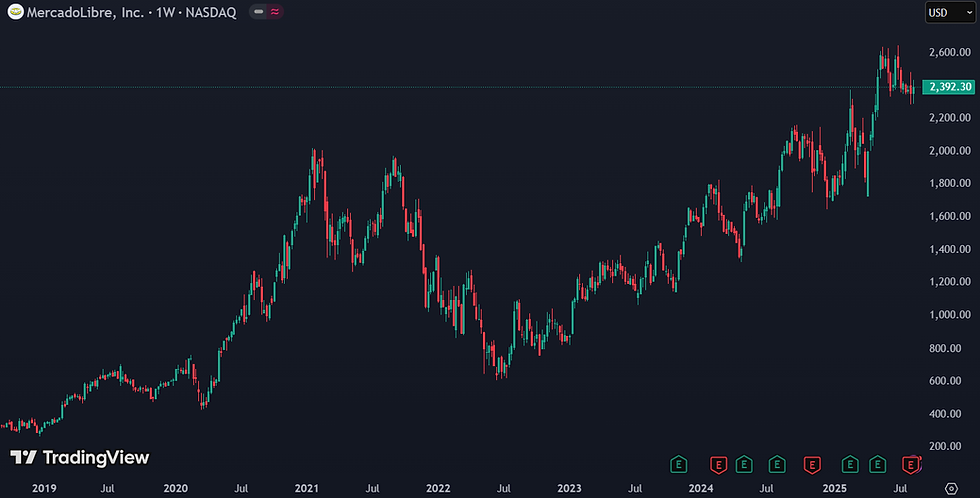Screen dimensions: 980x498
Task: Open the latest red earnings marker
Action: (911, 464)
